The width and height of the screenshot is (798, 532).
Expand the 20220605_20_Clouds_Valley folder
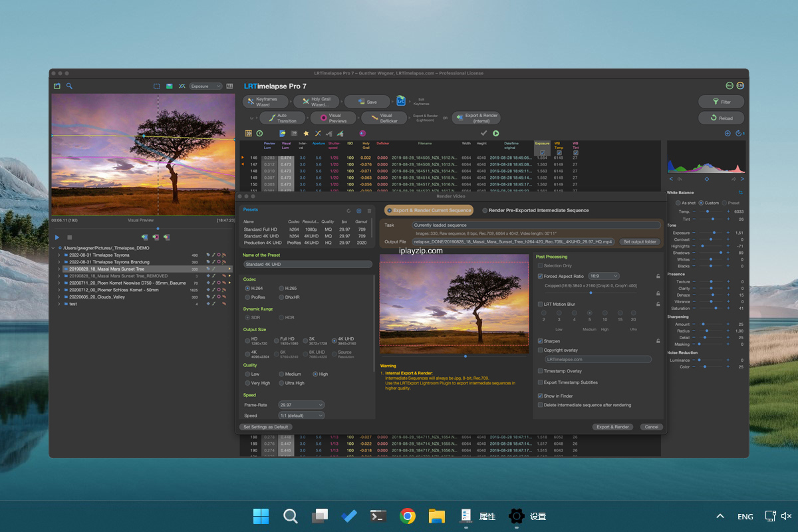(59, 297)
